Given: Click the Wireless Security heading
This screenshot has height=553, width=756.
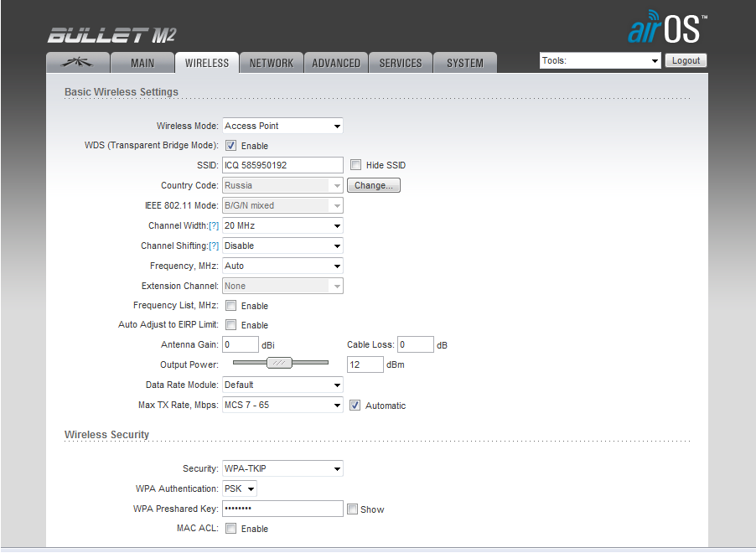Looking at the screenshot, I should click(106, 434).
